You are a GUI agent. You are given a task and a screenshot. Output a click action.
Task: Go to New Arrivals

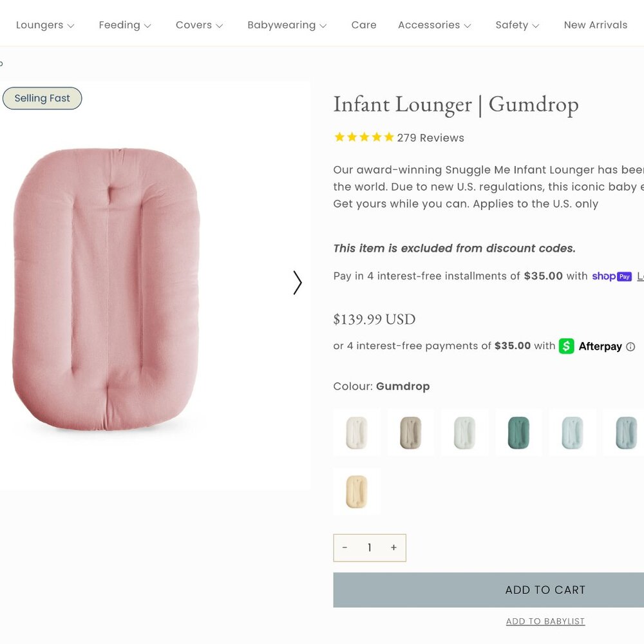tap(595, 25)
